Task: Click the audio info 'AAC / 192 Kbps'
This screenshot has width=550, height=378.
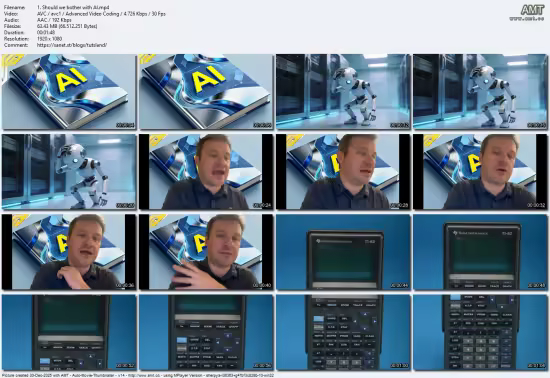Action: point(54,20)
